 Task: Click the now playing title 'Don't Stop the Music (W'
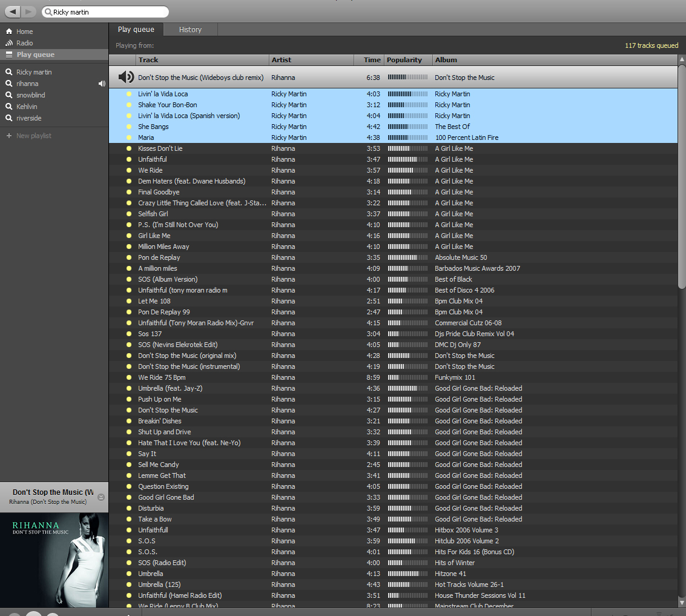tap(53, 492)
